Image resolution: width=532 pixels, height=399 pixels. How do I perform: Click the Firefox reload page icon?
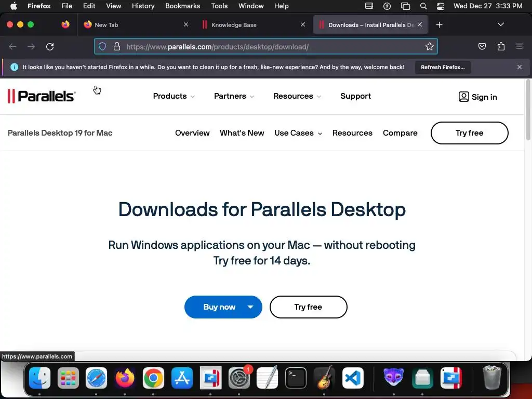[x=50, y=46]
